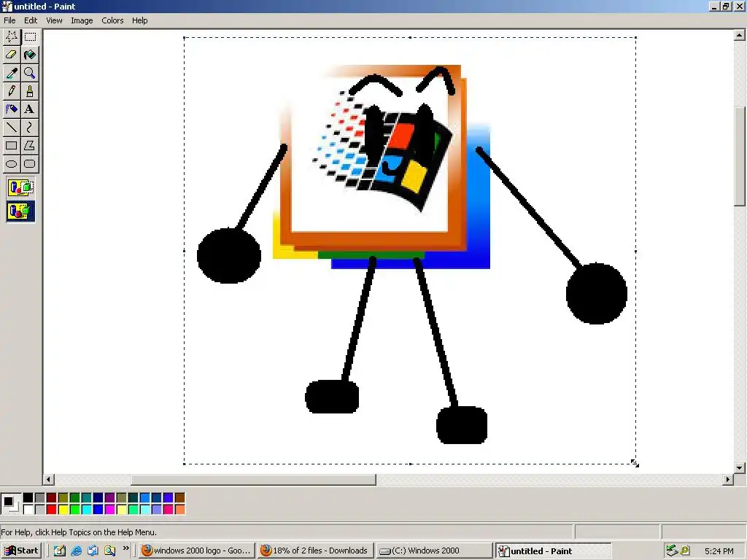Launch Outlook Express from quick launch
Viewport: 747px width, 560px height.
tap(93, 551)
